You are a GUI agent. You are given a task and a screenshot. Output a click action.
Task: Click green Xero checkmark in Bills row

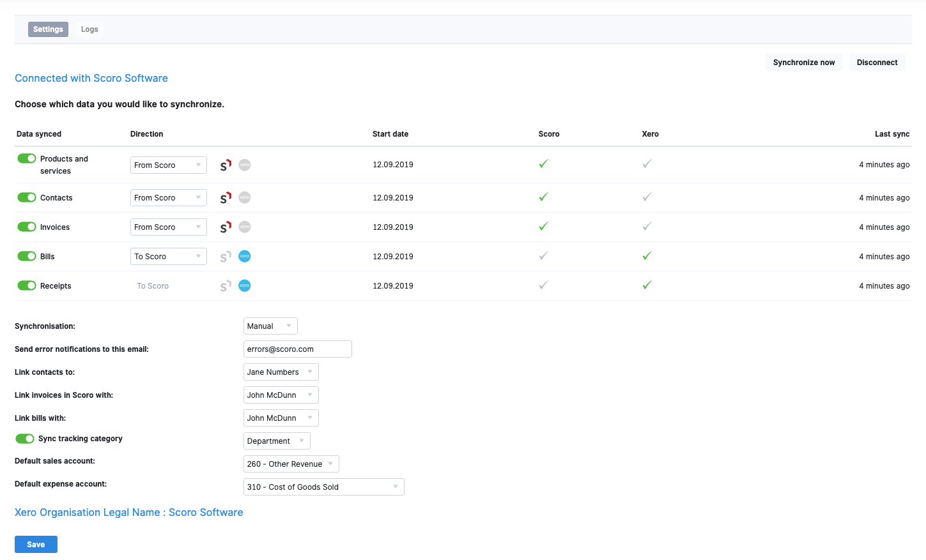click(647, 256)
